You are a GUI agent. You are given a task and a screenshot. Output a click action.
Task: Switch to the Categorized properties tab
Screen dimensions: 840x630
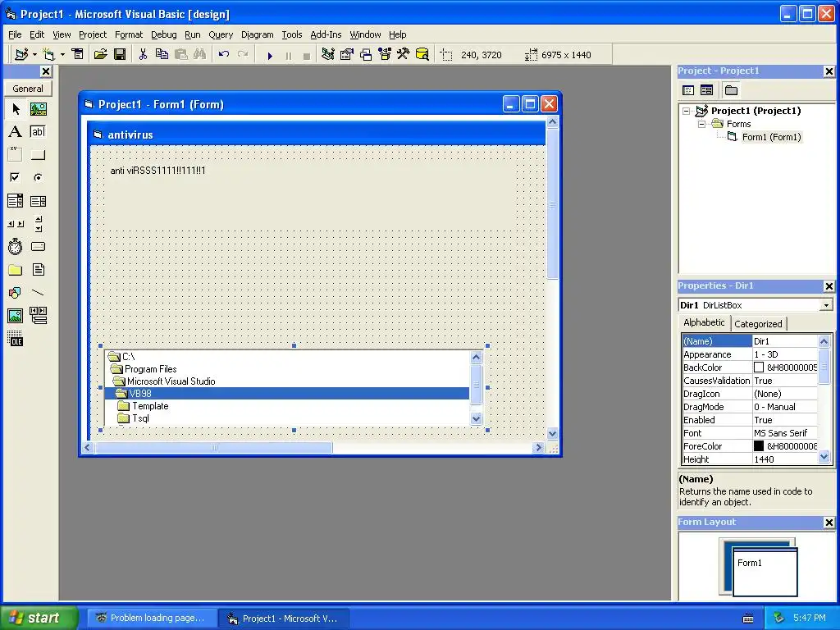click(758, 323)
